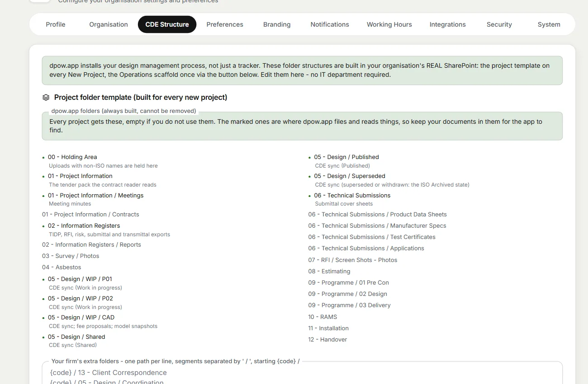Select 'Technical Submissions / Test Certificates' entry
Image resolution: width=588 pixels, height=384 pixels.
(372, 237)
